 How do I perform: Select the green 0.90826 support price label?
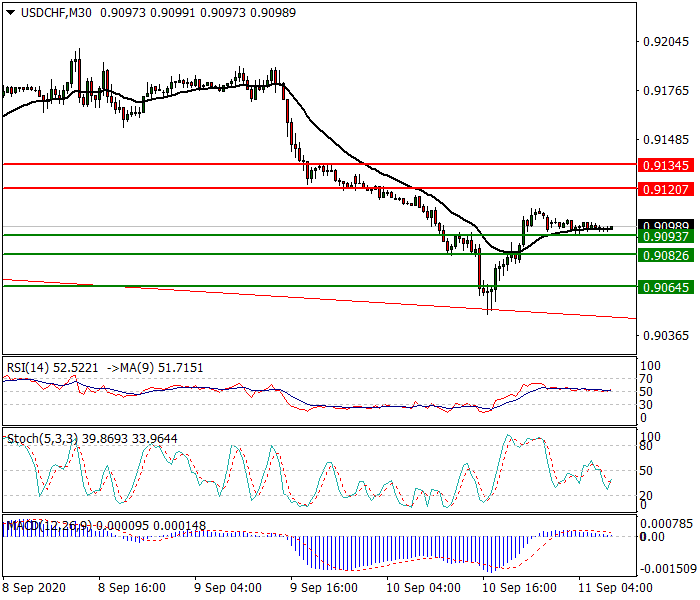tap(666, 255)
